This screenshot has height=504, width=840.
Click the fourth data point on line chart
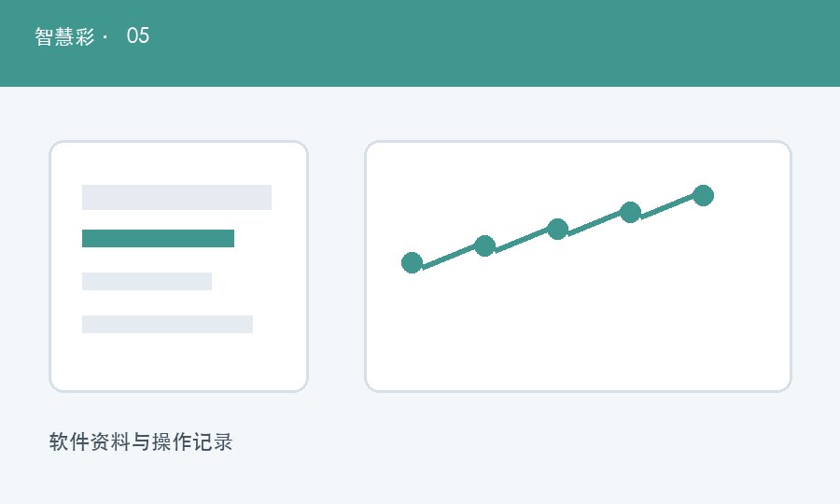coord(631,212)
